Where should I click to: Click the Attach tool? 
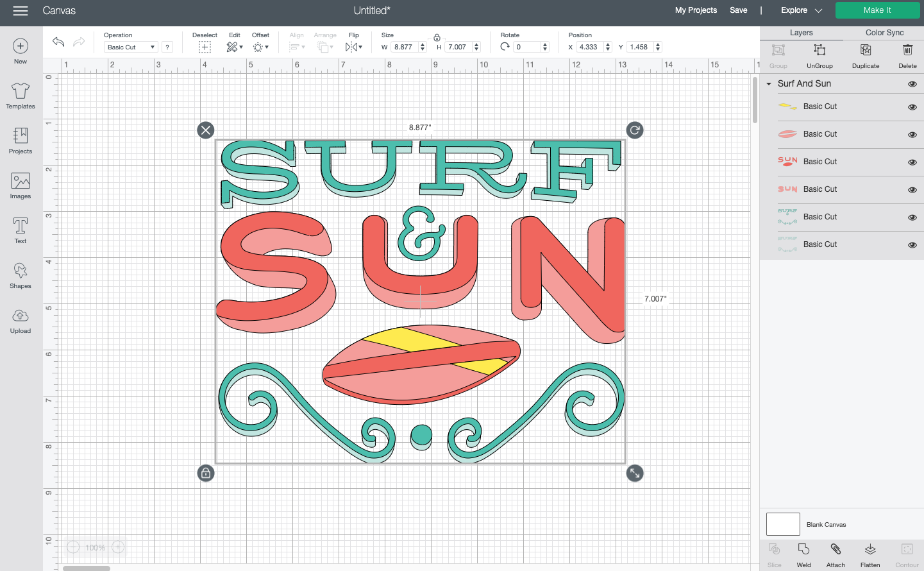coord(836,555)
